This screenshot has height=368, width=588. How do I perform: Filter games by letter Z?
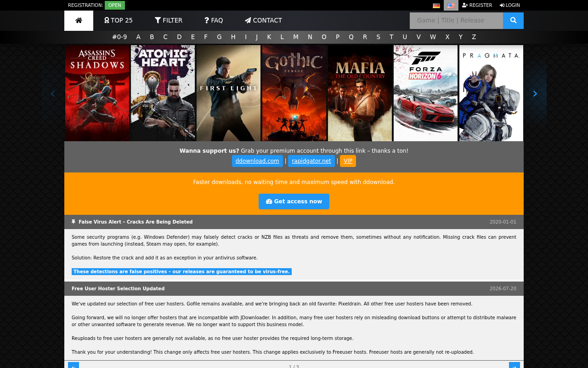[474, 37]
